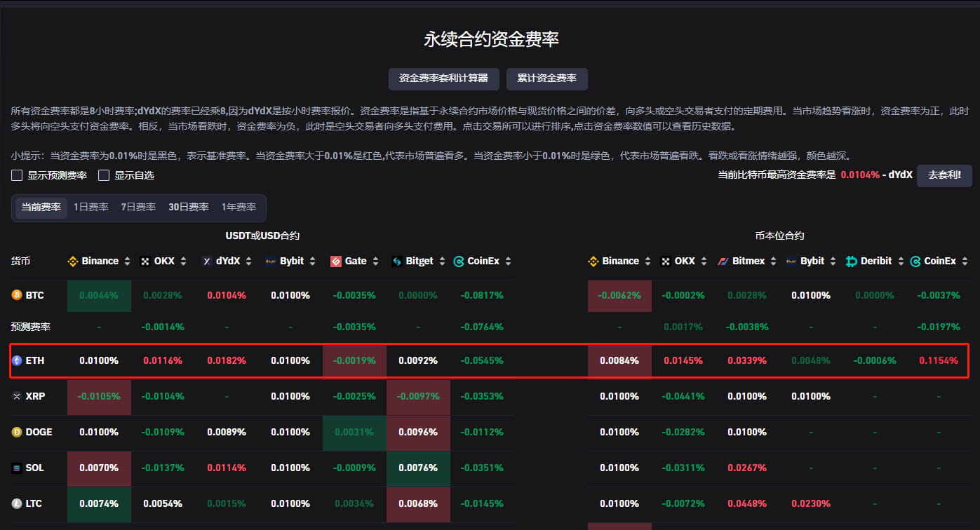The image size is (980, 530).
Task: Click BTC dYdX rate 0.0104%
Action: [x=227, y=296]
